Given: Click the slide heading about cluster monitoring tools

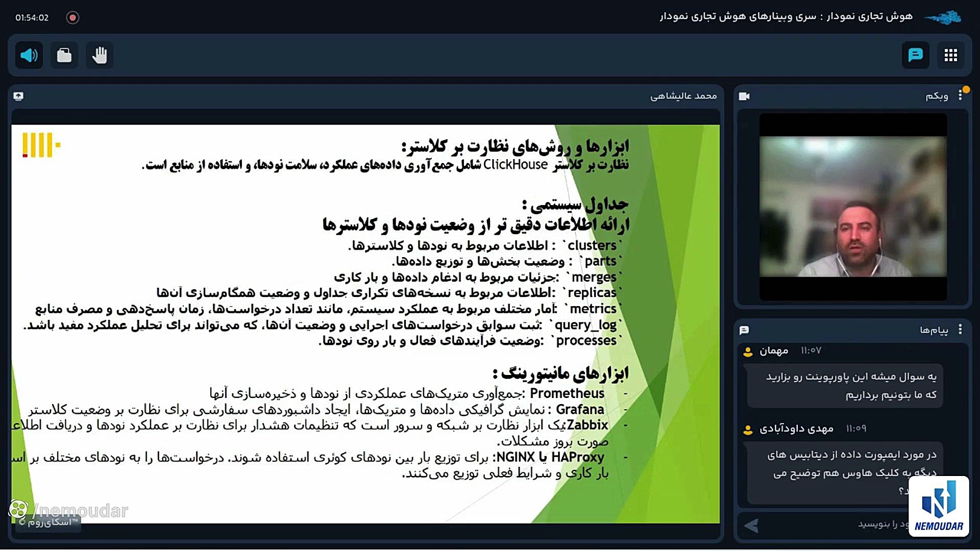Looking at the screenshot, I should click(516, 146).
